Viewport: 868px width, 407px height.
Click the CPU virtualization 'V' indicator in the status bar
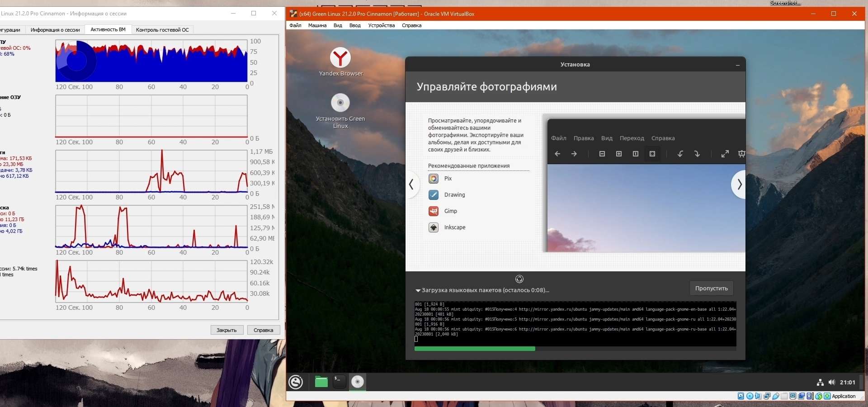tap(810, 396)
